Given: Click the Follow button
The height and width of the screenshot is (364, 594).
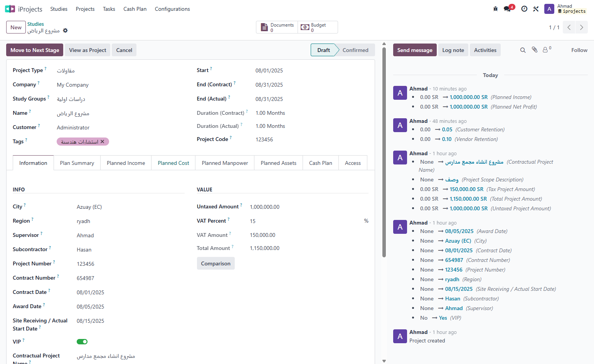Looking at the screenshot, I should click(x=579, y=50).
